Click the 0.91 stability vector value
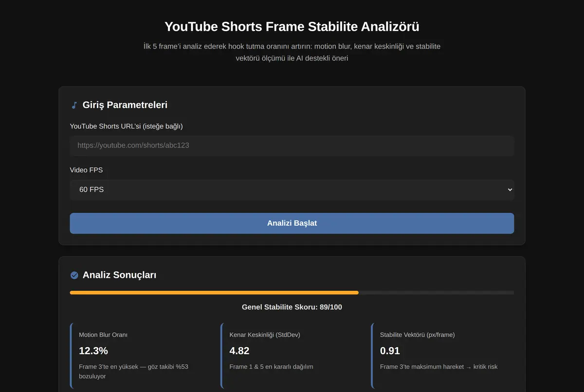The width and height of the screenshot is (584, 392). (x=390, y=351)
